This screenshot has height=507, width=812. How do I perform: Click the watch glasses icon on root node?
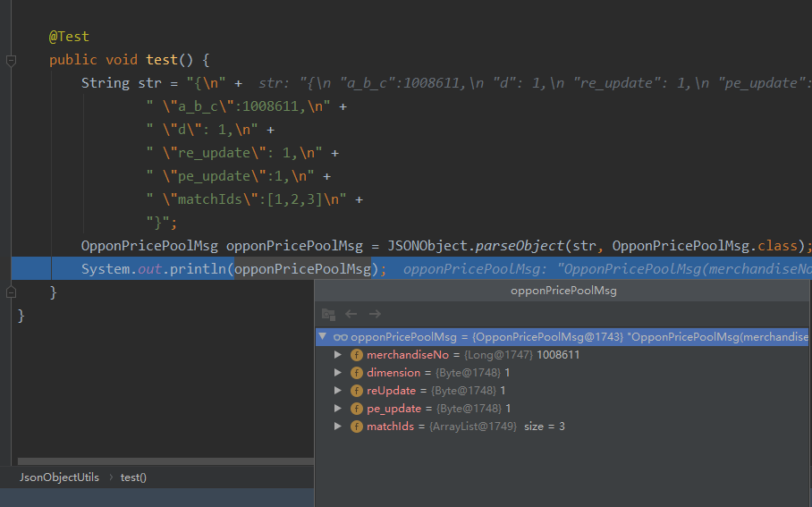(x=340, y=338)
